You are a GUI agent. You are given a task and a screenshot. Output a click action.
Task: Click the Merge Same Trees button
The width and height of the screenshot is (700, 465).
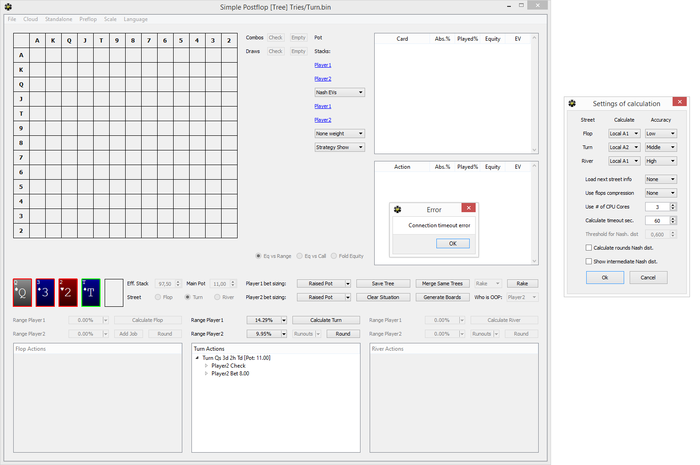[x=442, y=284]
